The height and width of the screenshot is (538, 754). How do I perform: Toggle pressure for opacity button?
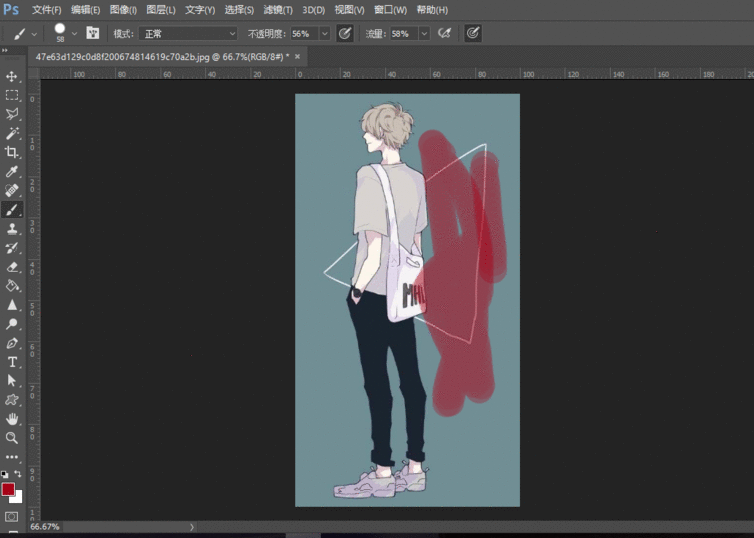(x=345, y=33)
